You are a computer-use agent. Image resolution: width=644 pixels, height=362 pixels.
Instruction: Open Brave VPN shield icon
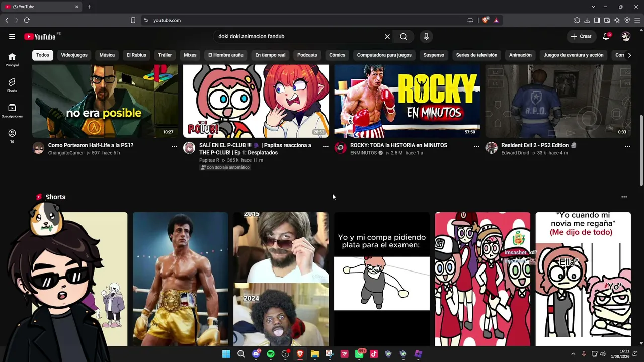(627, 20)
